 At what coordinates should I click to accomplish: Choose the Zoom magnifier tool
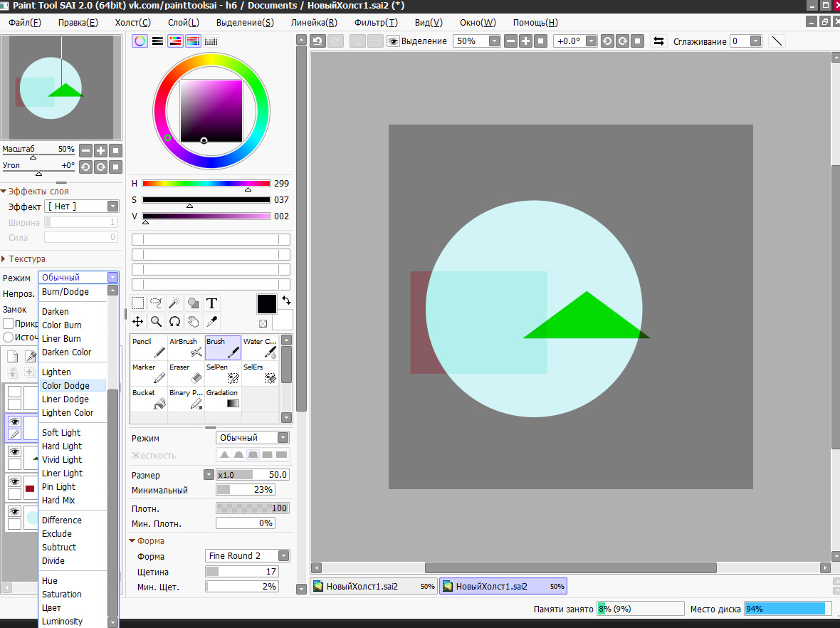click(x=156, y=322)
